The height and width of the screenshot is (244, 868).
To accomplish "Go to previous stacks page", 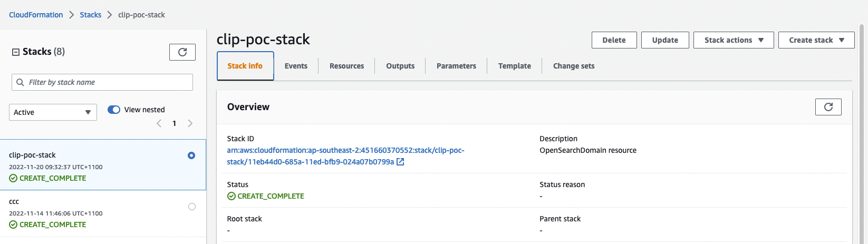I will (x=159, y=123).
